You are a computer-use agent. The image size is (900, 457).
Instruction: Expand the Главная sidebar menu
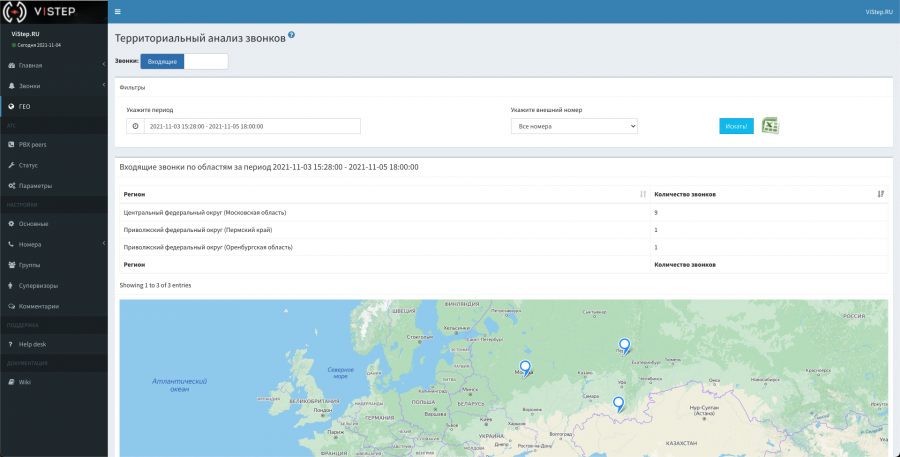[30, 65]
